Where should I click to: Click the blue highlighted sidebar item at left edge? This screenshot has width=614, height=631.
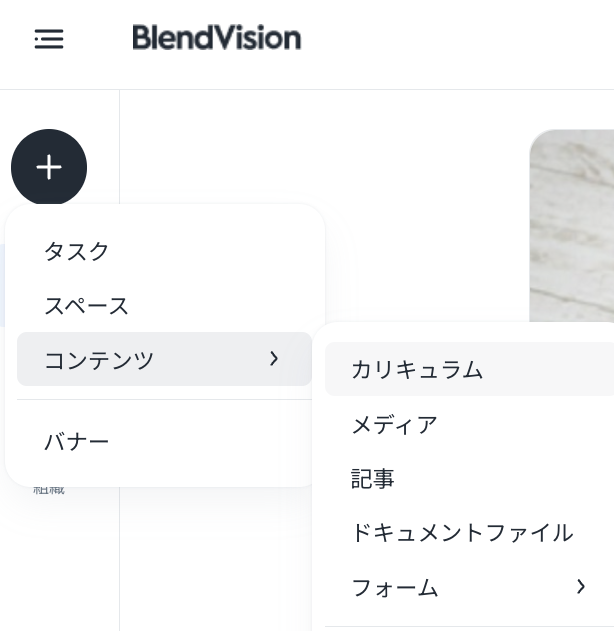tap(2, 285)
